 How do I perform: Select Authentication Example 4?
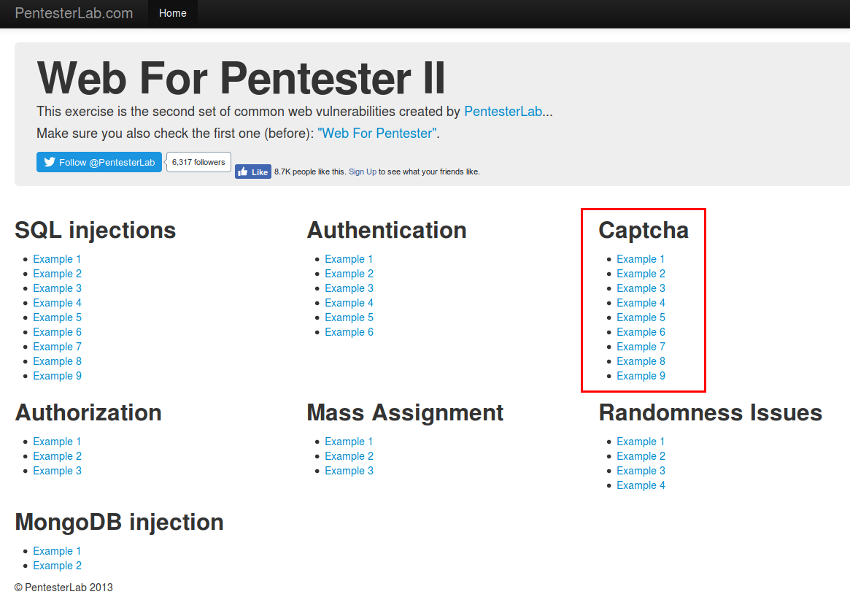coord(349,303)
